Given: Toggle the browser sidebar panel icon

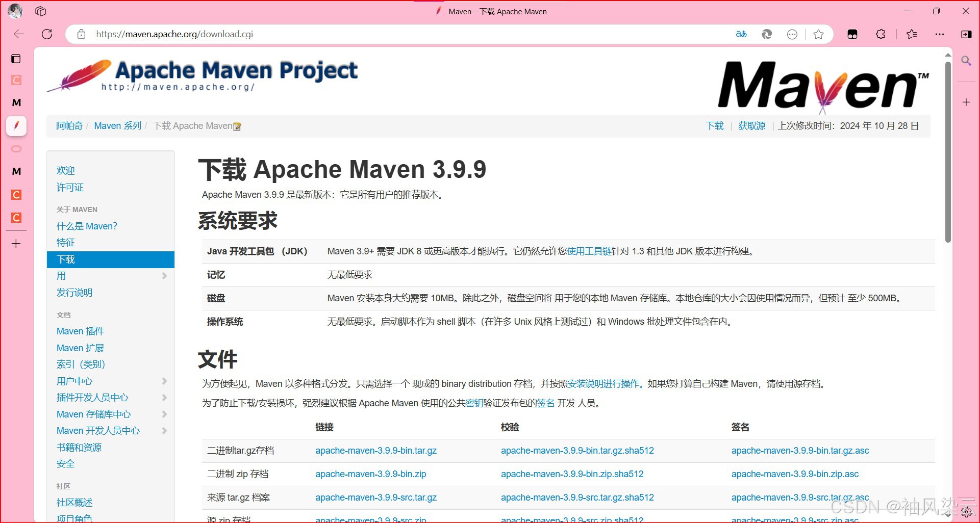Looking at the screenshot, I should pyautogui.click(x=966, y=34).
